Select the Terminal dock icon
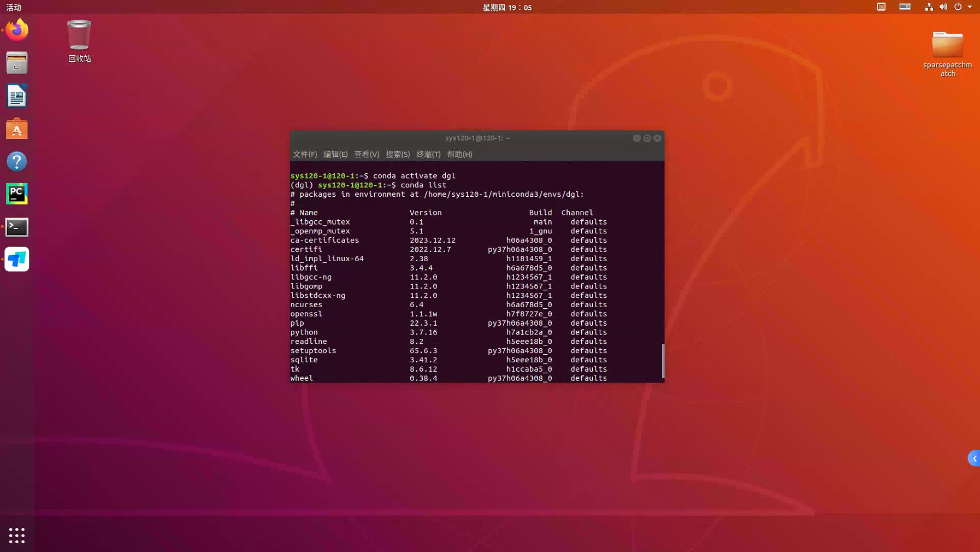This screenshot has width=980, height=552. 17,227
